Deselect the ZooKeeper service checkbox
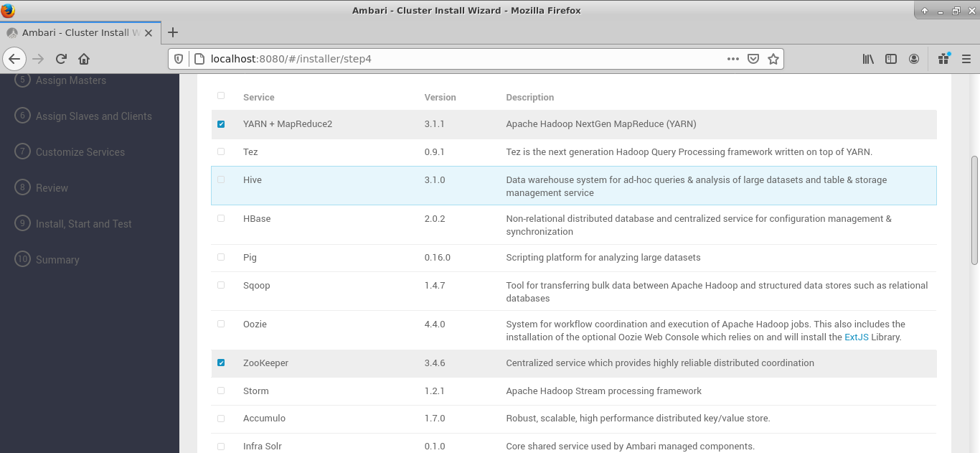Image resolution: width=980 pixels, height=453 pixels. (x=221, y=363)
